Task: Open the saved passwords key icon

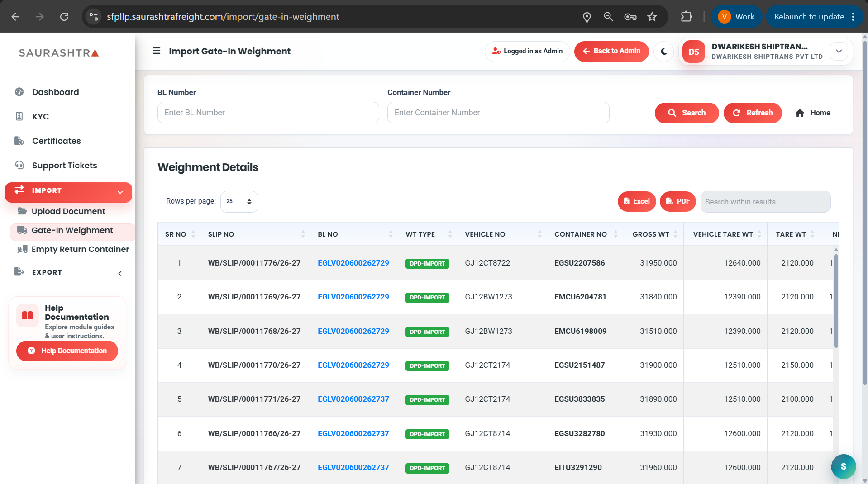Action: pyautogui.click(x=630, y=17)
